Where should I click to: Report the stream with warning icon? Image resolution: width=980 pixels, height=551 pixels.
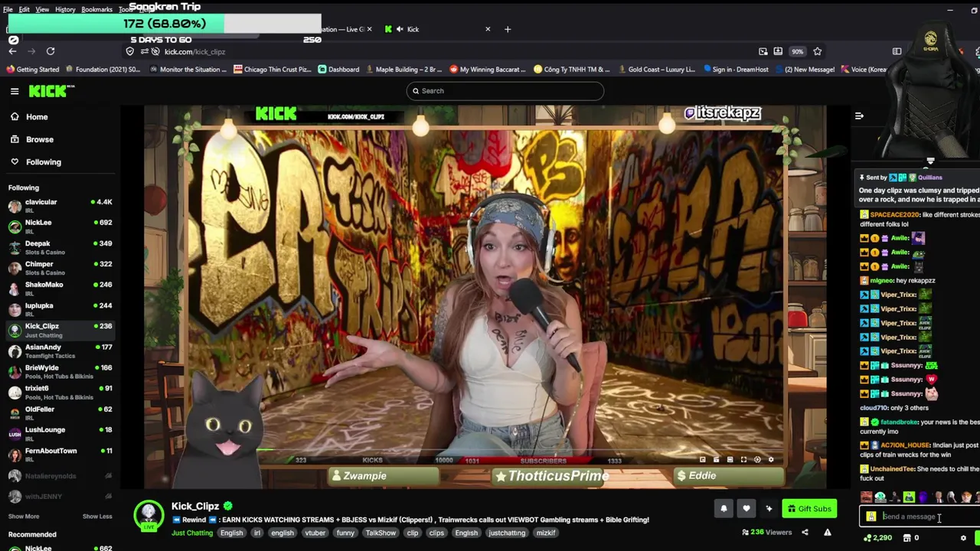tap(828, 533)
